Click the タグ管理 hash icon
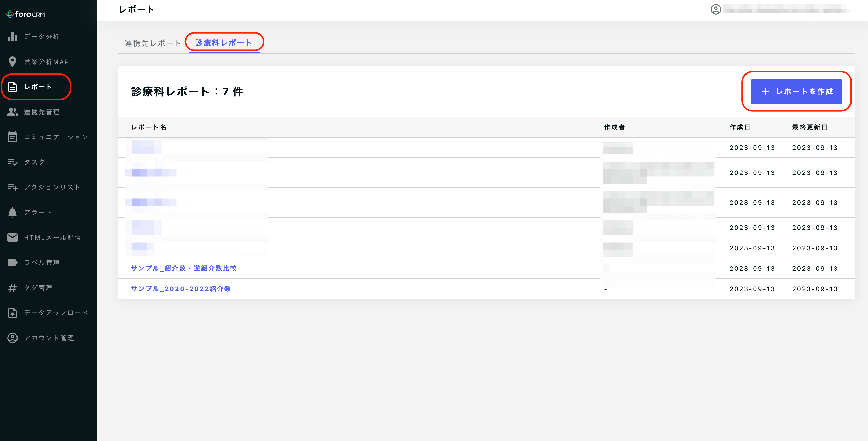 pos(13,287)
